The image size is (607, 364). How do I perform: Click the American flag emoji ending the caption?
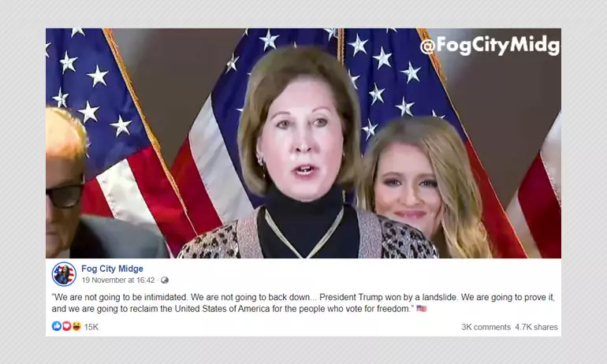tap(421, 309)
